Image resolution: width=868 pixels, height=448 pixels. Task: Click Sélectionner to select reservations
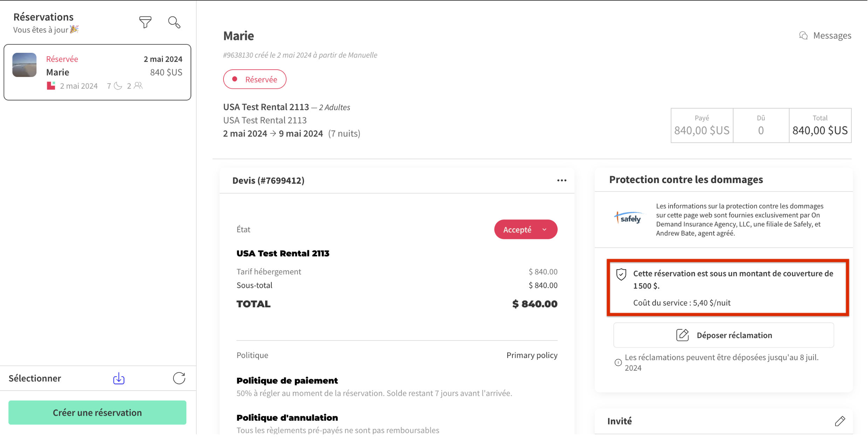(x=35, y=378)
